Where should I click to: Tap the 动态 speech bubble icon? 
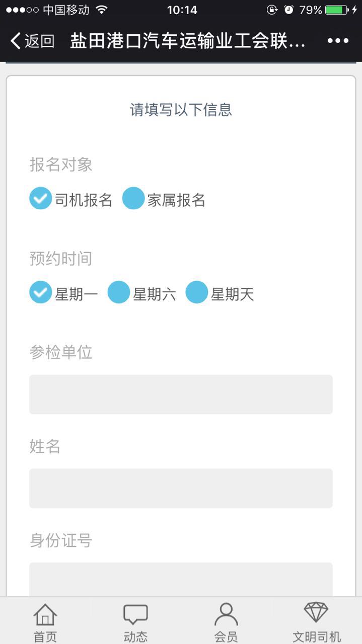136,615
